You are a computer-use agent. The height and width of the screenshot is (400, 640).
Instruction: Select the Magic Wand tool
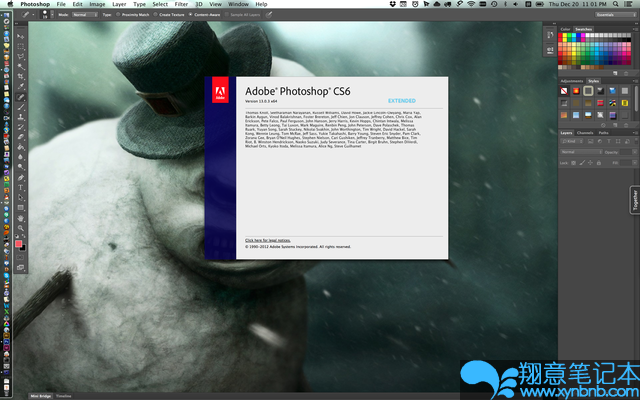pos(20,66)
